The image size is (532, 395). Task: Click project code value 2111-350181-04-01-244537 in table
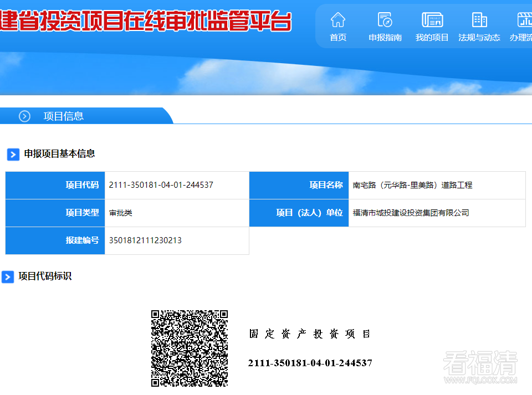pos(161,185)
